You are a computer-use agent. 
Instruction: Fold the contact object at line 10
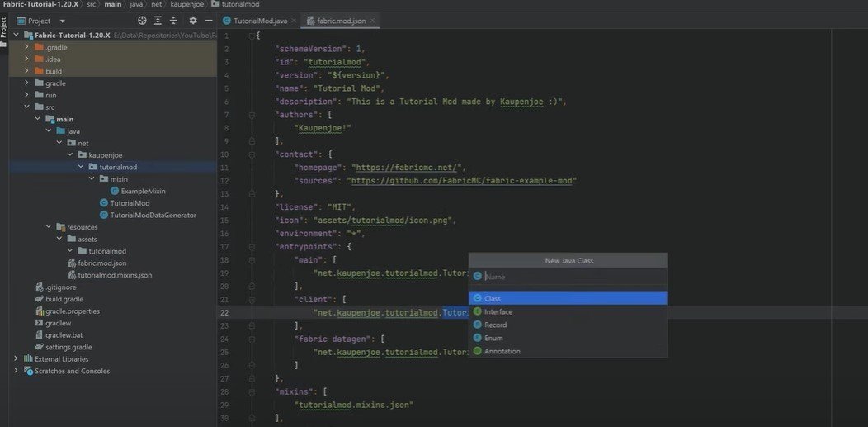click(x=252, y=154)
